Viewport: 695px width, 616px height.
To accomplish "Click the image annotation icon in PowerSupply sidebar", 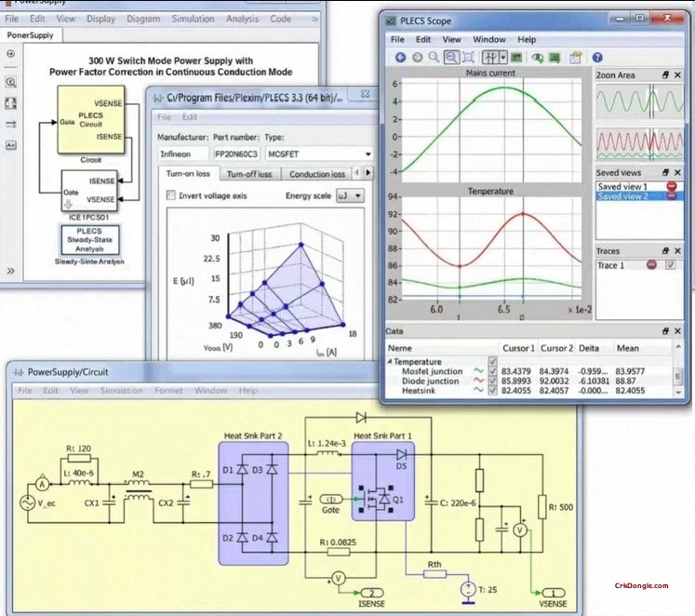I will (x=10, y=145).
